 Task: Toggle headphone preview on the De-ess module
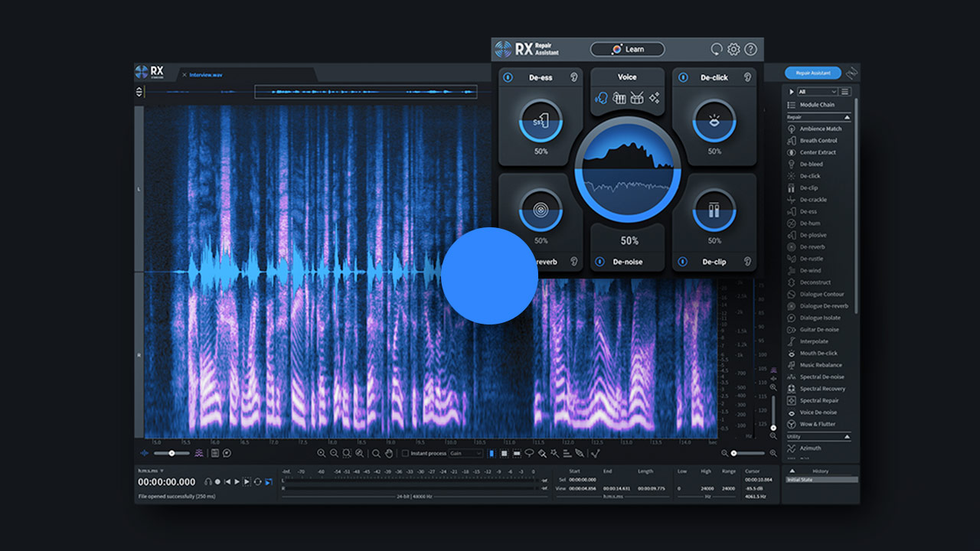[575, 77]
